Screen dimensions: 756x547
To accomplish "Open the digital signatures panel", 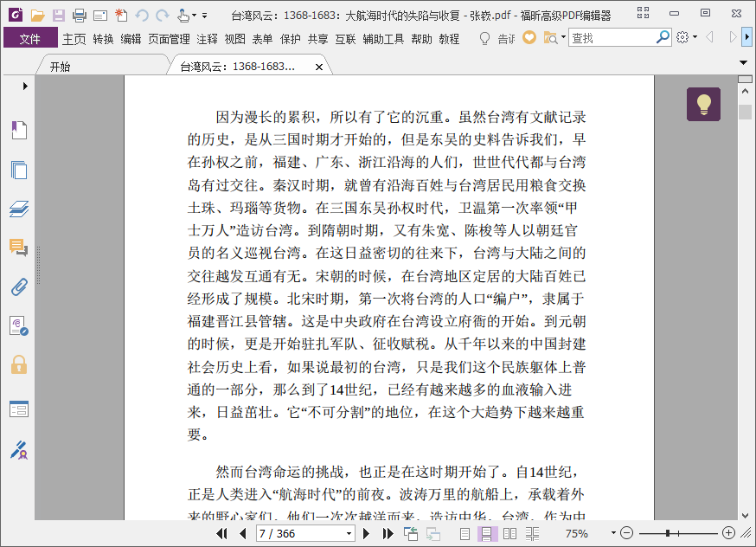I will click(x=19, y=326).
